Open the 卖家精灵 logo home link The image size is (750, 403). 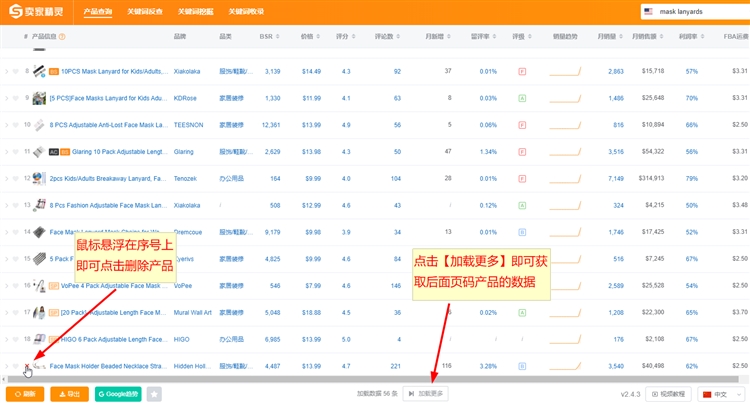click(x=36, y=11)
